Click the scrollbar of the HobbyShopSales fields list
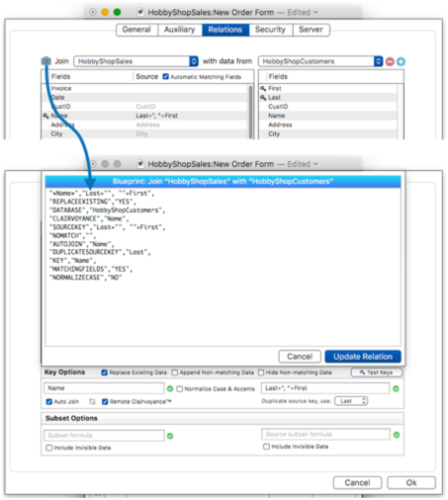 click(251, 112)
